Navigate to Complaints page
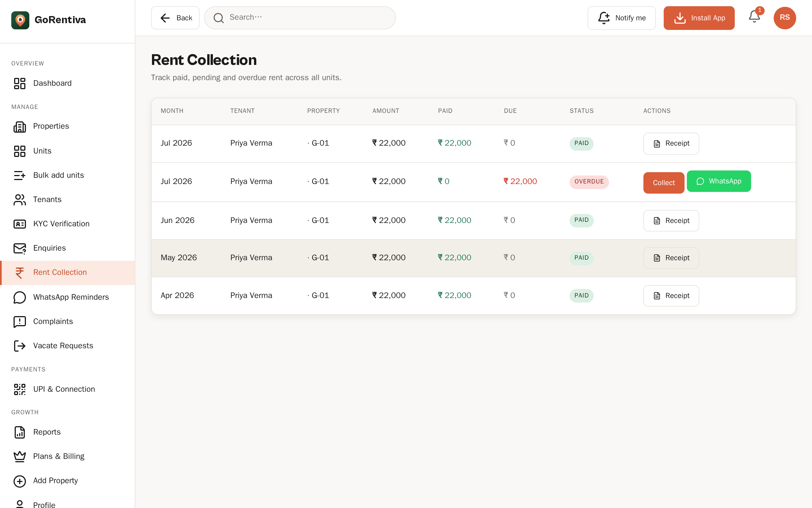This screenshot has height=508, width=812. tap(67, 321)
